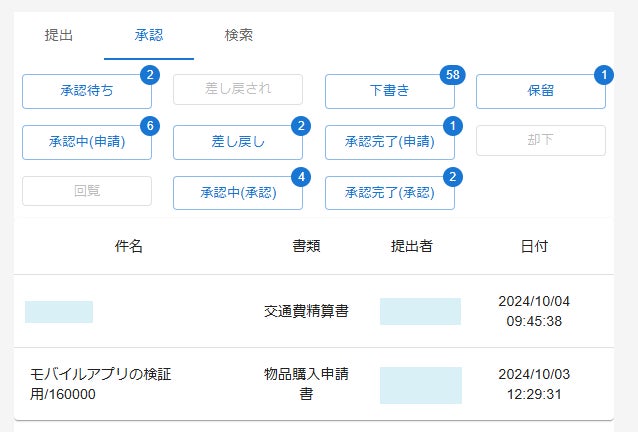Click the badge showing 6 on 承認中(申請)
638x432 pixels.
pyautogui.click(x=150, y=126)
